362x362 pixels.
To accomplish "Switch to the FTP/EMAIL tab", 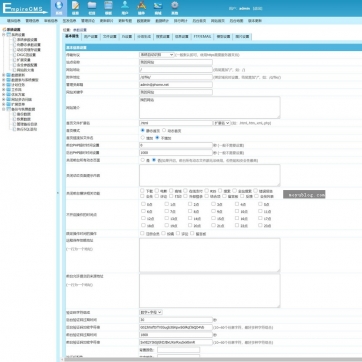I will pyautogui.click(x=203, y=37).
